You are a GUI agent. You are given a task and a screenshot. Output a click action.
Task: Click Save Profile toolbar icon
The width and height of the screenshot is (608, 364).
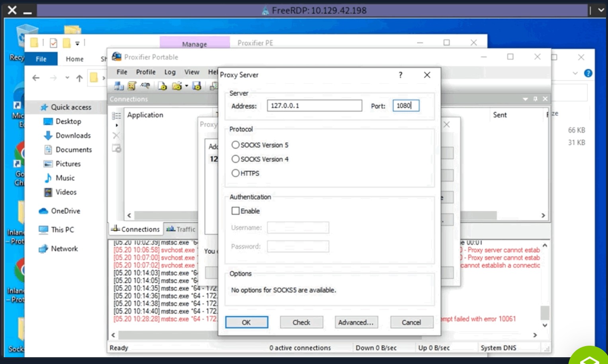[x=197, y=86]
